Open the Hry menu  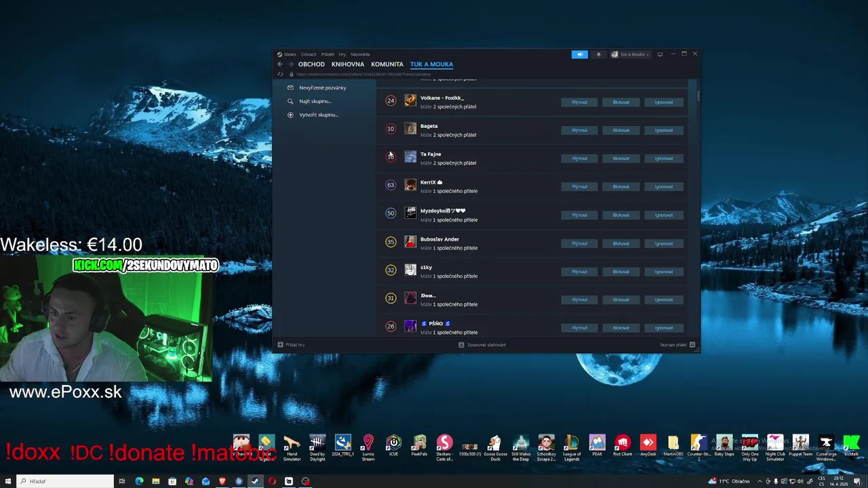[342, 54]
